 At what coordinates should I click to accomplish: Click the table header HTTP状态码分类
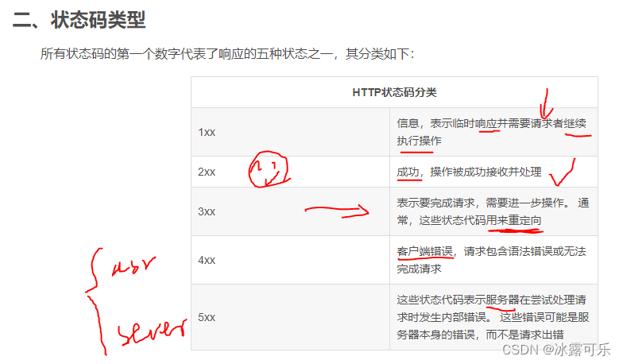pos(394,92)
